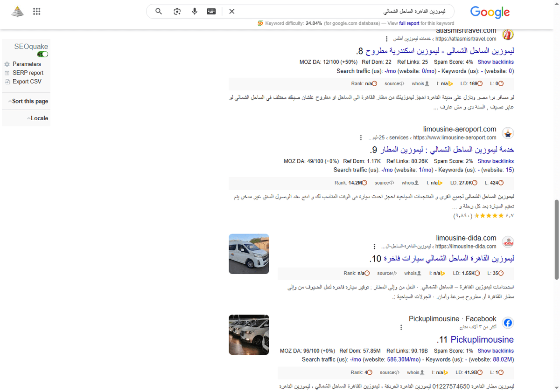560x392 pixels.
Task: View page source for the Pickuplimousine result
Action: coord(389,372)
